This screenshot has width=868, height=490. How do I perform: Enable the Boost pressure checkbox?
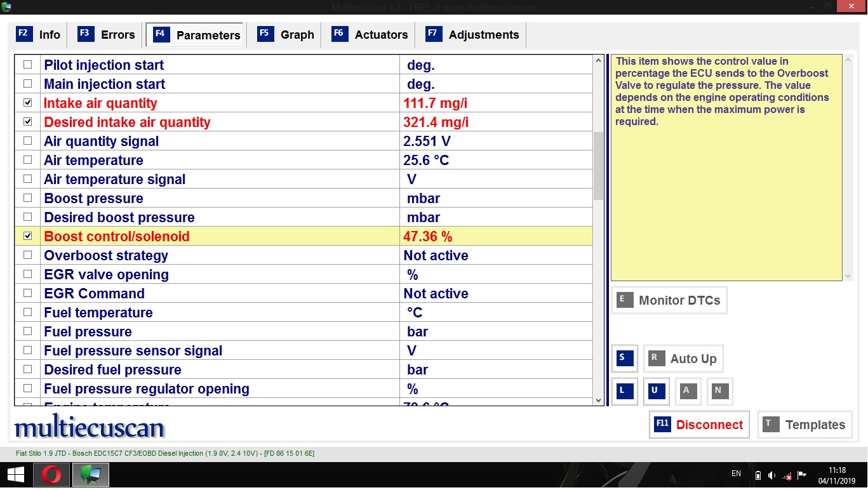click(27, 198)
